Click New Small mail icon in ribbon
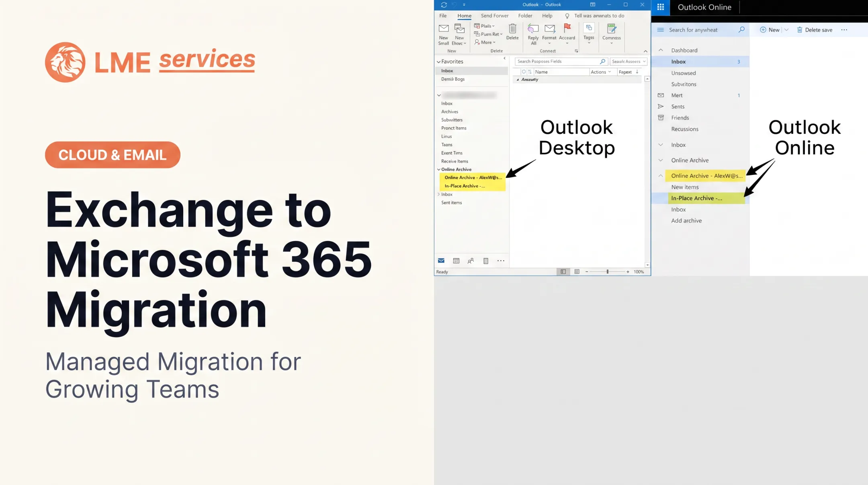 coord(444,29)
